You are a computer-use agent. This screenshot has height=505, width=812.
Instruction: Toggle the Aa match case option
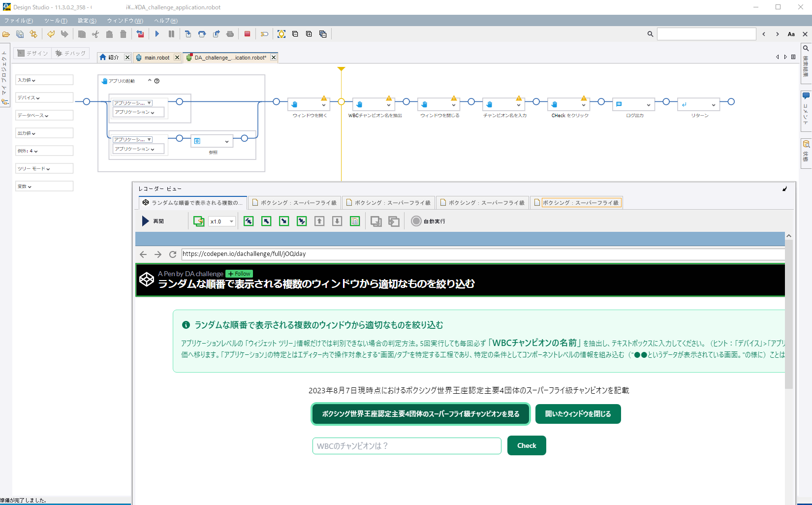point(791,34)
